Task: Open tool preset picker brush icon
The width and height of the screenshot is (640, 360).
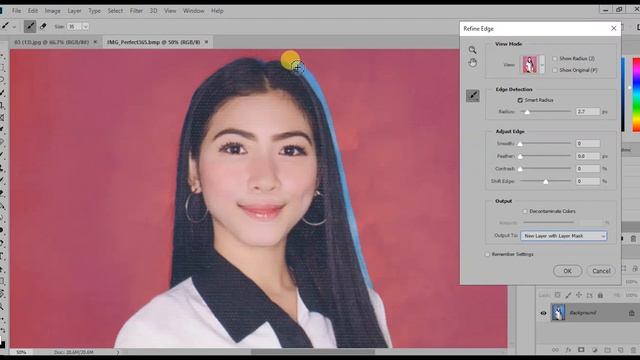Action: tap(6, 27)
